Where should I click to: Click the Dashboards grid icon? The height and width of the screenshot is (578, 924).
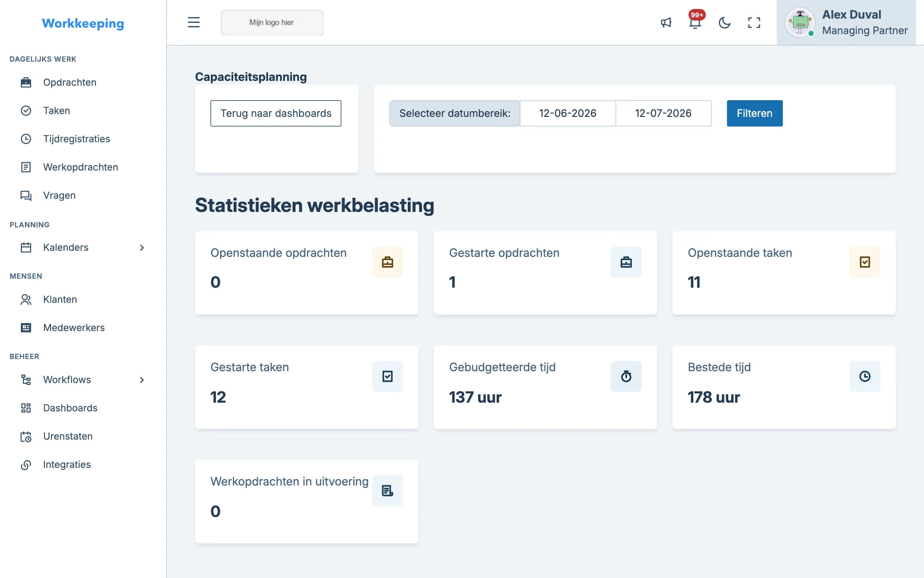point(26,408)
